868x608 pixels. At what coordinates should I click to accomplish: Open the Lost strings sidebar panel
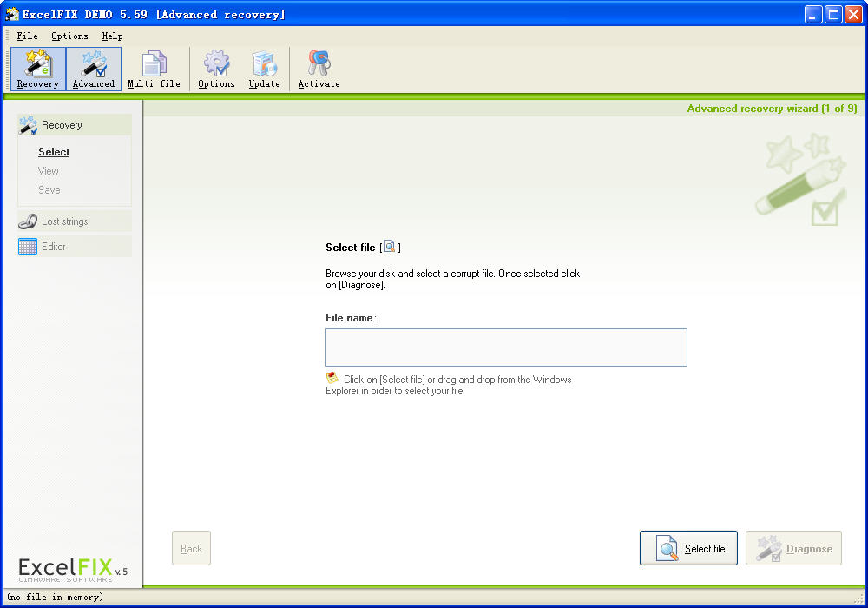point(75,221)
